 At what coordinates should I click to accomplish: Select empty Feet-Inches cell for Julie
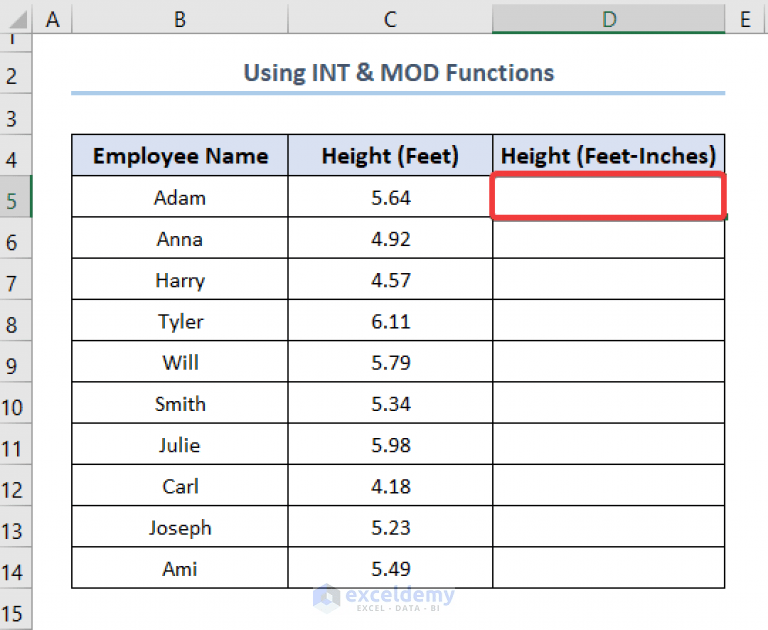(x=608, y=444)
